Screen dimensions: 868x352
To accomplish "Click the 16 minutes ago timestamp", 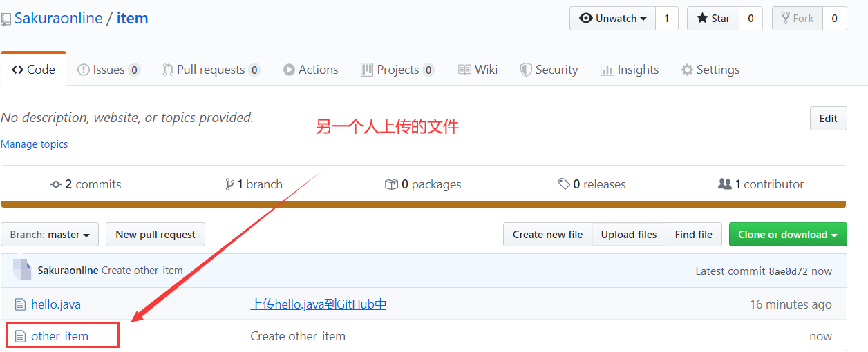I will (791, 304).
